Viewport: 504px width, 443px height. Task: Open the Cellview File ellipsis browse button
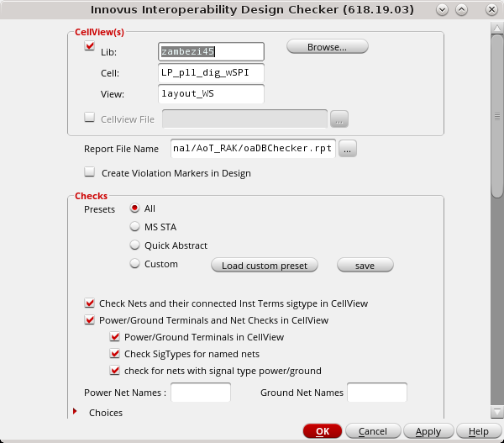[x=339, y=119]
